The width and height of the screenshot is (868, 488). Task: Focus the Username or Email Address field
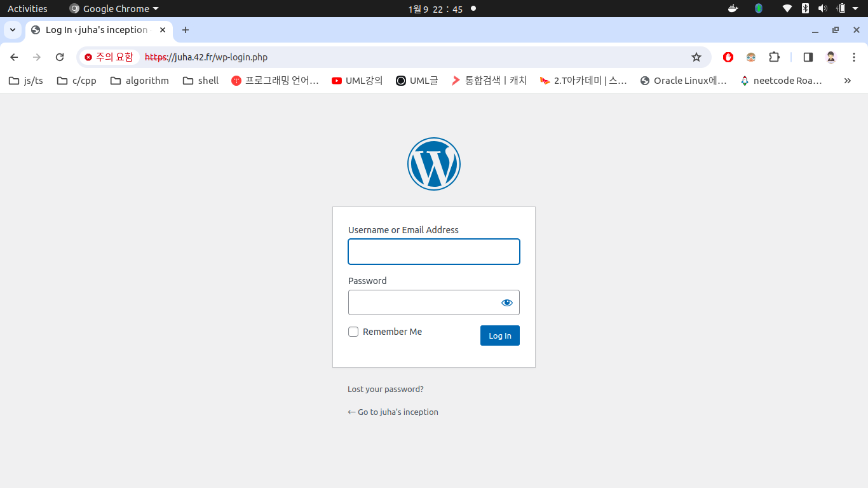click(x=434, y=252)
